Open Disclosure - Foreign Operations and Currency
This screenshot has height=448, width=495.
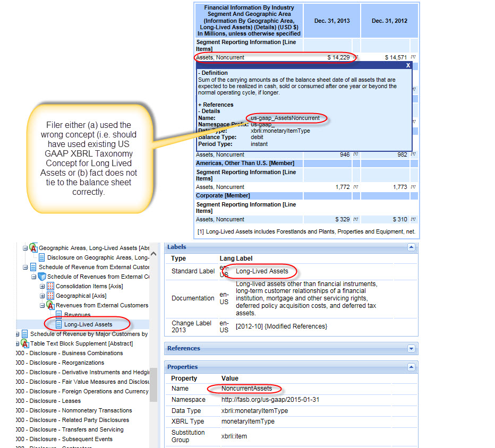click(82, 391)
